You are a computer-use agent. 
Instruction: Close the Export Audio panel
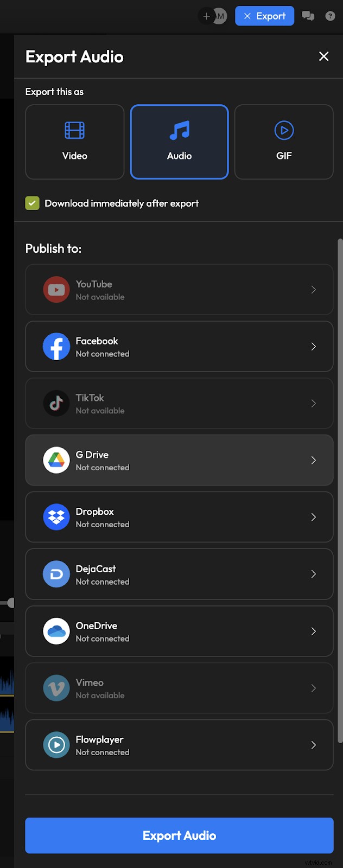point(324,56)
